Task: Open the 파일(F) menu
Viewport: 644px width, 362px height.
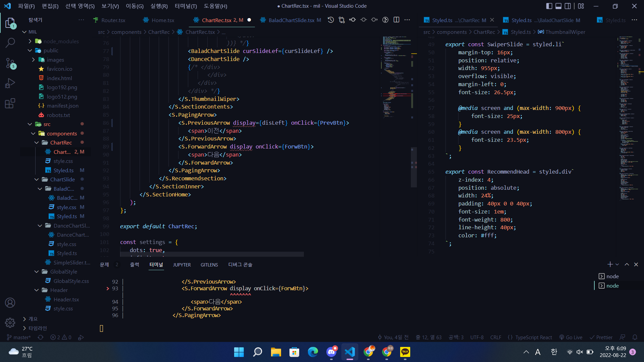Action: pyautogui.click(x=26, y=6)
